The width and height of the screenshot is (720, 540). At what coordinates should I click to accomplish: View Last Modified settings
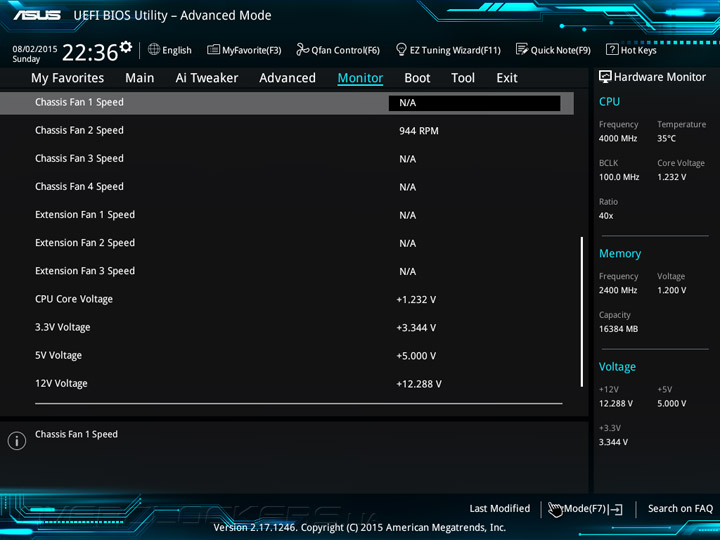point(500,508)
